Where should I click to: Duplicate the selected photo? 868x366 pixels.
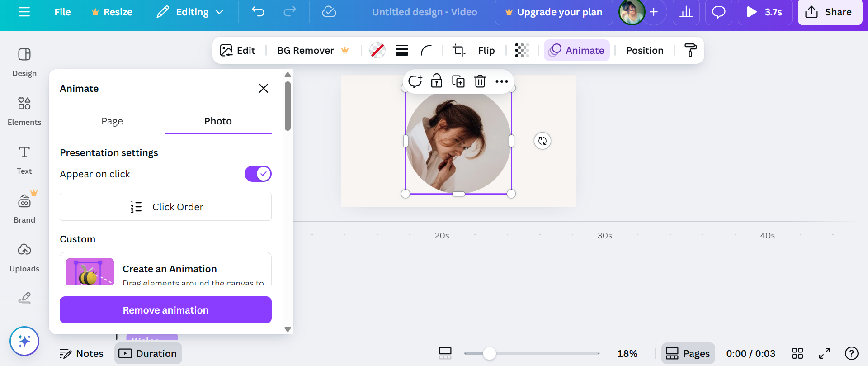tap(458, 81)
